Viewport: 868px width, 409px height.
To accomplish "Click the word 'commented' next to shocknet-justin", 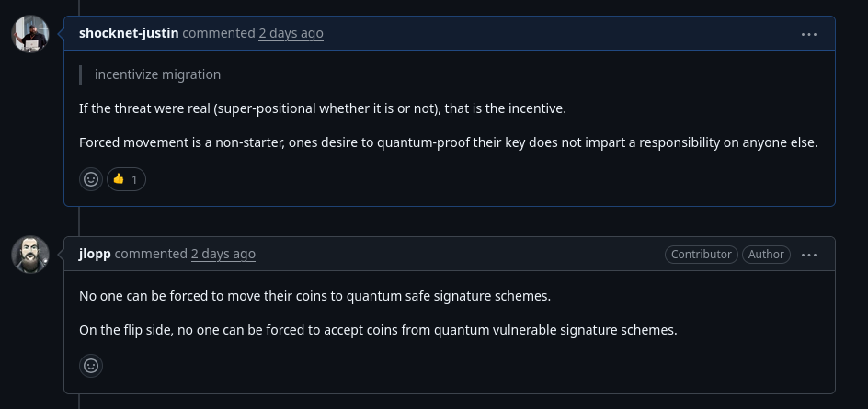I will pyautogui.click(x=219, y=33).
